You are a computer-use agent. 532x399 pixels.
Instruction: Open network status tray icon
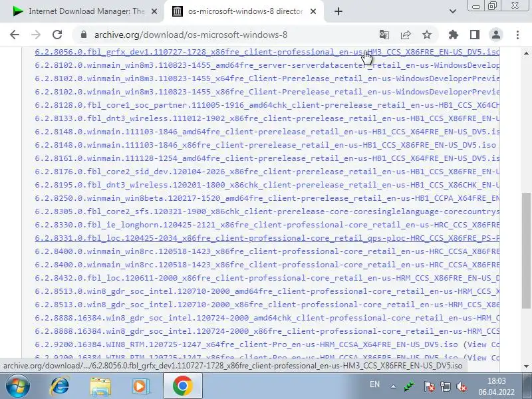point(445,386)
